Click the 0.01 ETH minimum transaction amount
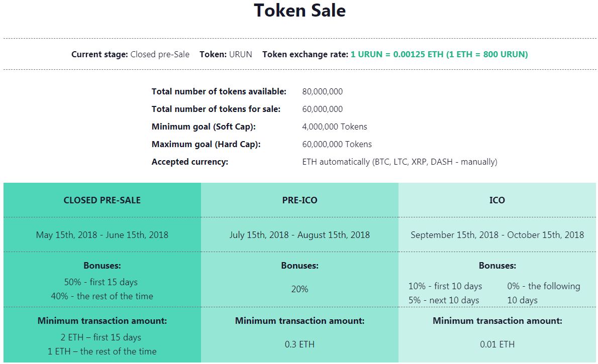598x364 pixels. (497, 344)
